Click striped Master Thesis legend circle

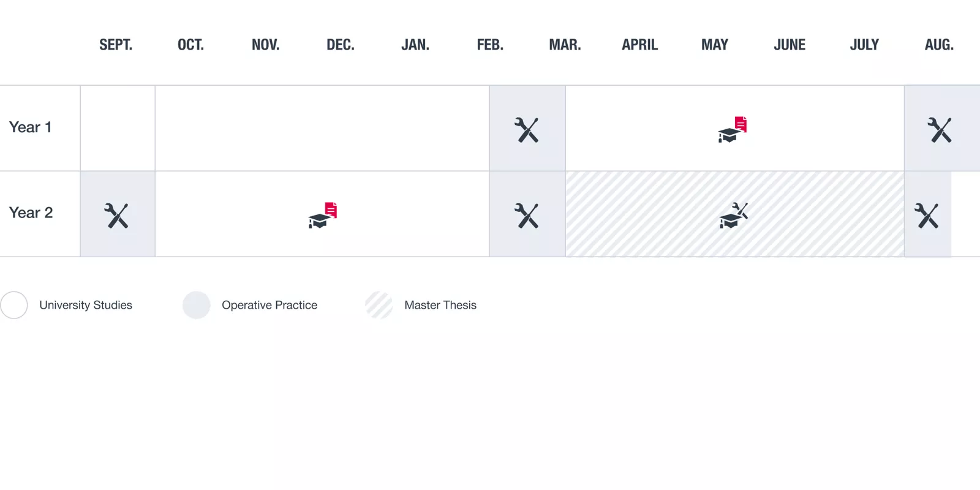(x=379, y=305)
